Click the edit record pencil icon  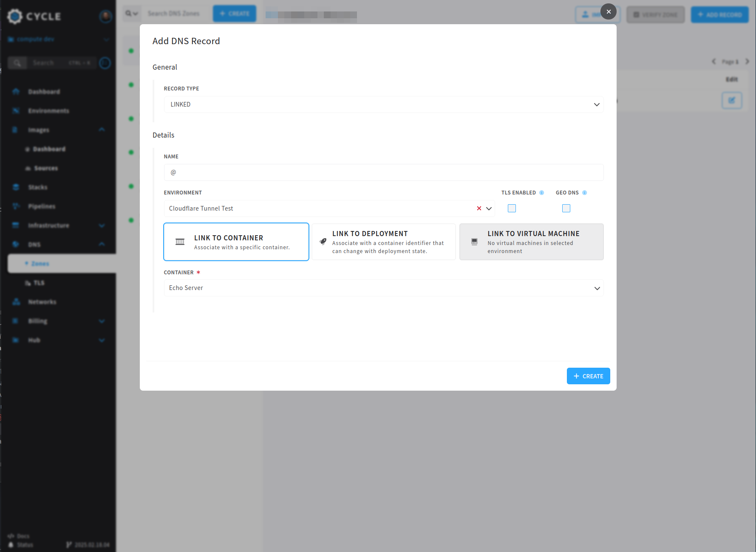(732, 101)
